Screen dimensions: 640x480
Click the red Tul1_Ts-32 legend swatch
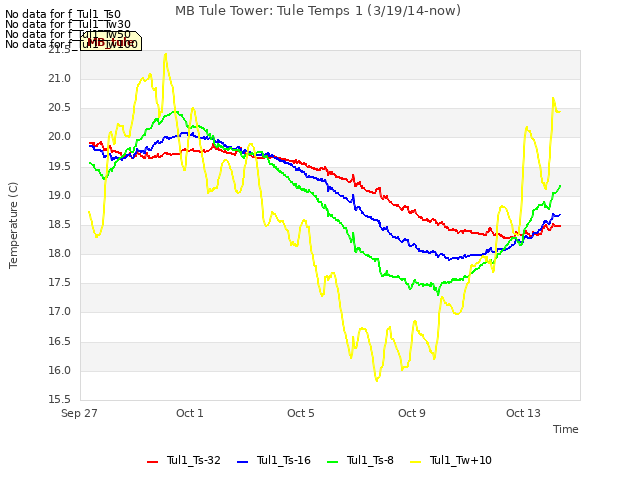[152, 462]
